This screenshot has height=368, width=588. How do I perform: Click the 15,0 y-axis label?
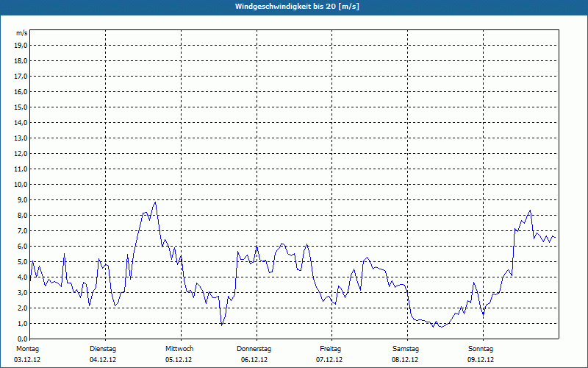tap(21, 107)
